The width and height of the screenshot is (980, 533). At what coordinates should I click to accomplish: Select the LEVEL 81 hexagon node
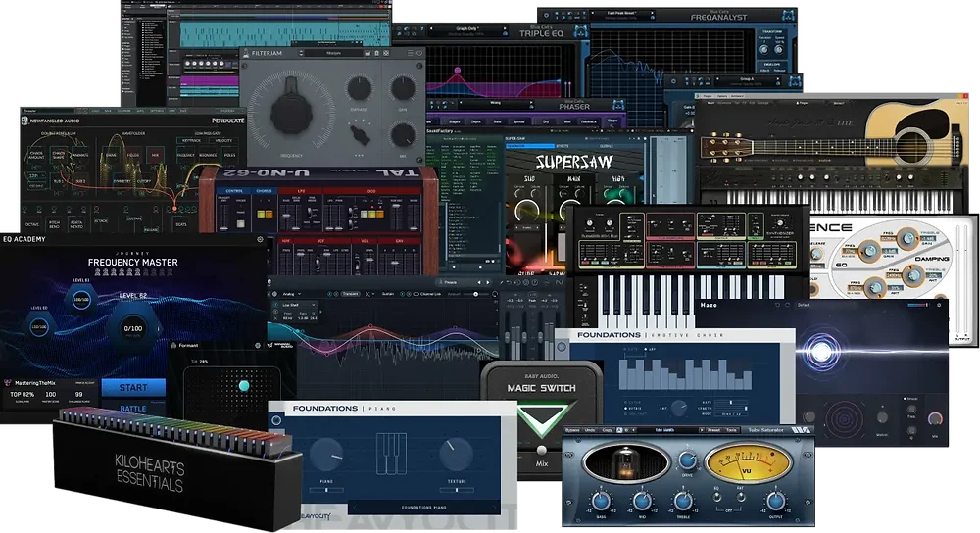coord(81,299)
